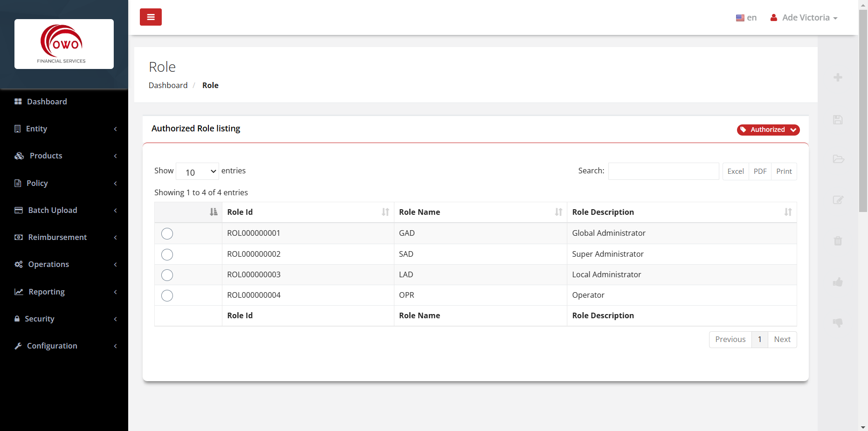Viewport: 868px width, 431px height.
Task: Click the user profile icon beside Ade Victoria
Action: pyautogui.click(x=774, y=18)
